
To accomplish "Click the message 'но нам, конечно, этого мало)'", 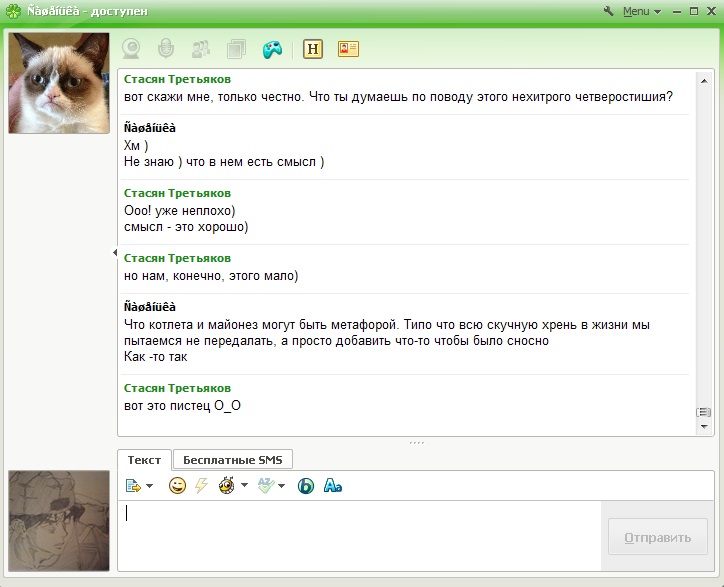I will tap(211, 276).
